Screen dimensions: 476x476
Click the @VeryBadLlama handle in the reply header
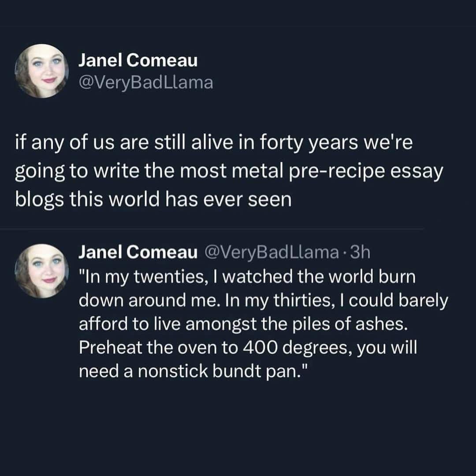(269, 252)
